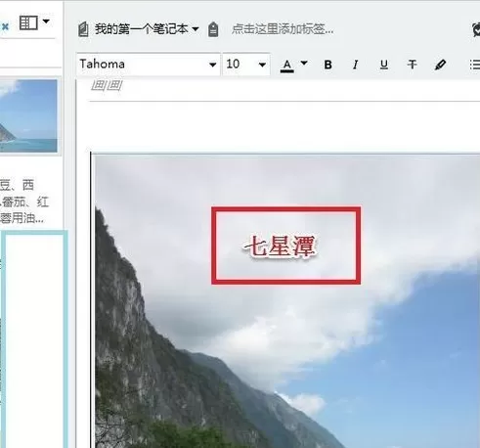This screenshot has height=448, width=480.
Task: Click the tag icon
Action: tap(213, 29)
